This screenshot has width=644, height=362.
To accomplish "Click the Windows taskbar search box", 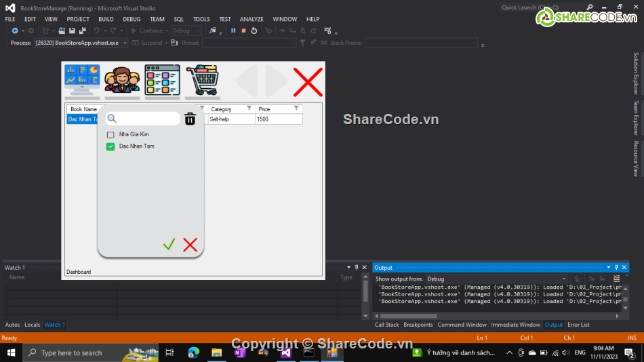I will [91, 353].
